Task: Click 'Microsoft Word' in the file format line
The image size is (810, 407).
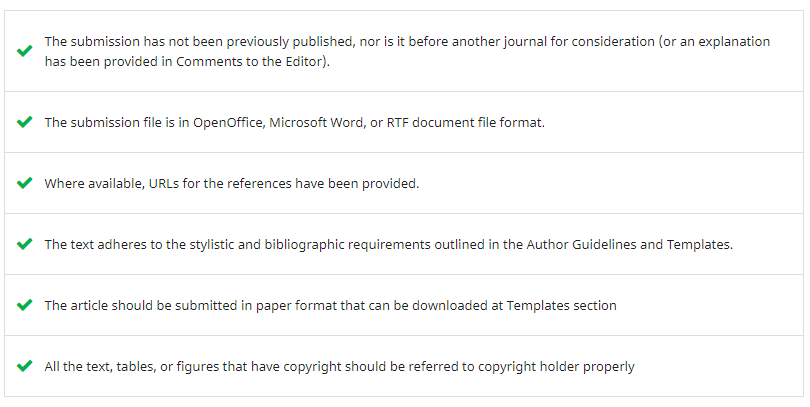Action: pyautogui.click(x=316, y=122)
